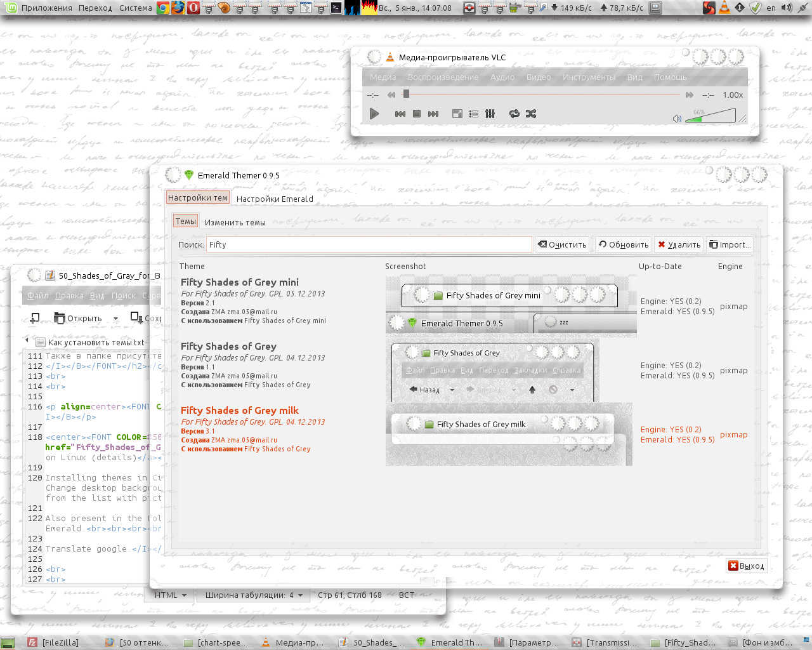
Task: Switch to the Настройки тем tab
Action: (x=198, y=197)
